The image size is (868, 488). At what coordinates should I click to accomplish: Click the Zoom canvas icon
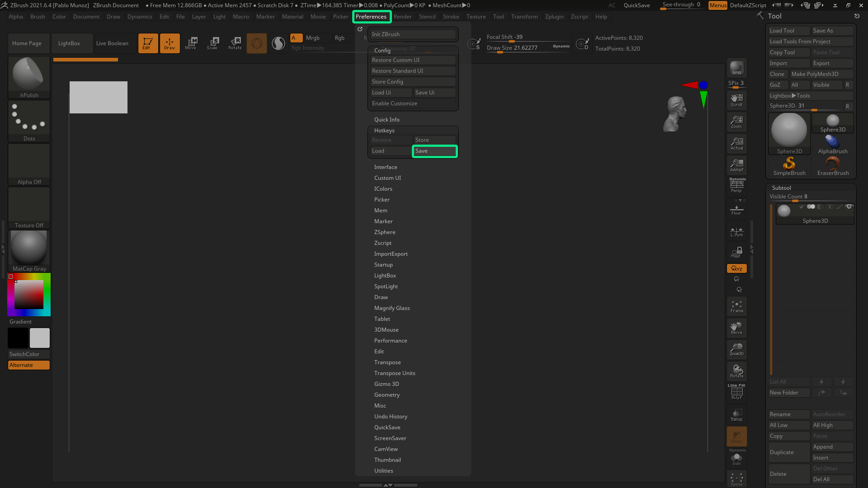coord(736,122)
